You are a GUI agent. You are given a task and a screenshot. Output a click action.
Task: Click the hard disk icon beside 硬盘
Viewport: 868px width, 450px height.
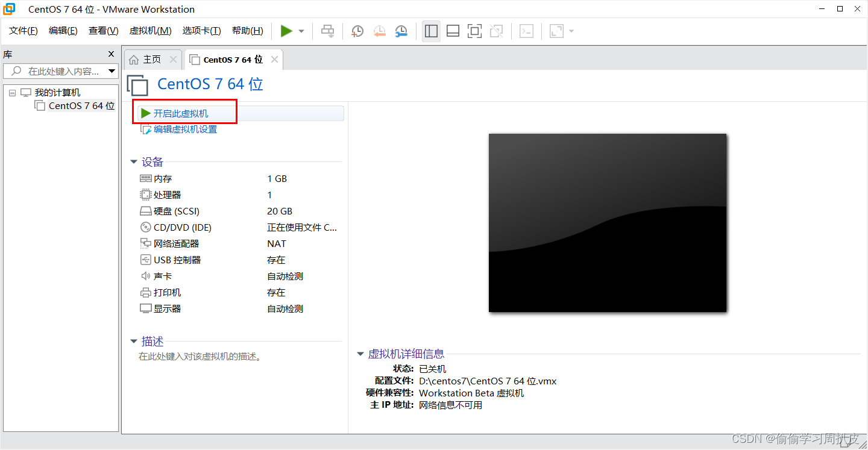(145, 211)
